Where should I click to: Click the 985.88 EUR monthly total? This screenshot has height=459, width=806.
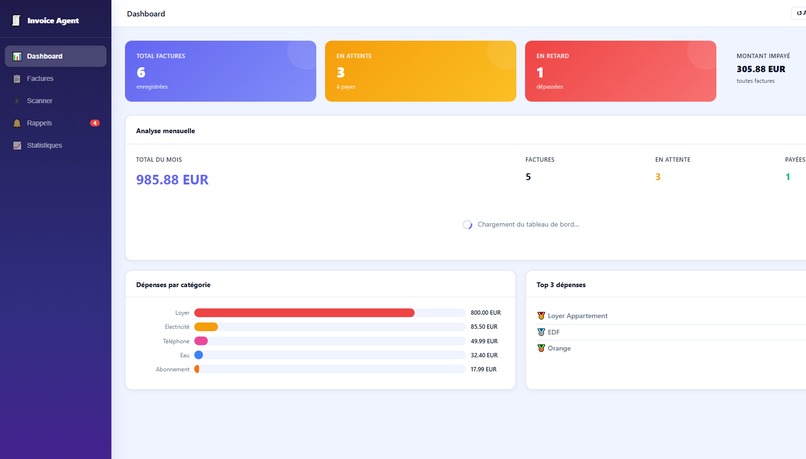pos(172,179)
